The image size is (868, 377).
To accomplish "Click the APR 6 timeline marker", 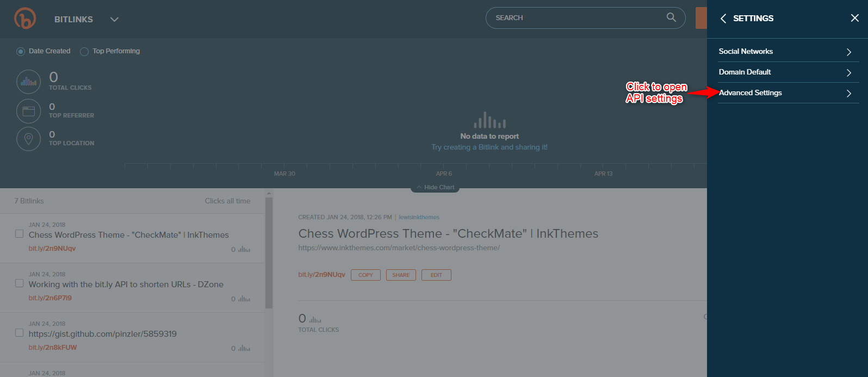I will 444,174.
